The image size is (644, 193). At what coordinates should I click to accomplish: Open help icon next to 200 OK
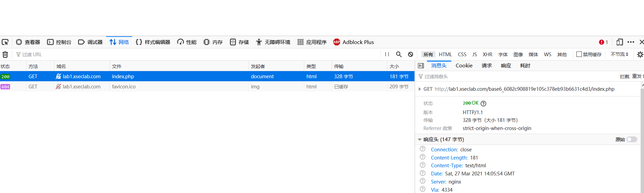click(483, 104)
